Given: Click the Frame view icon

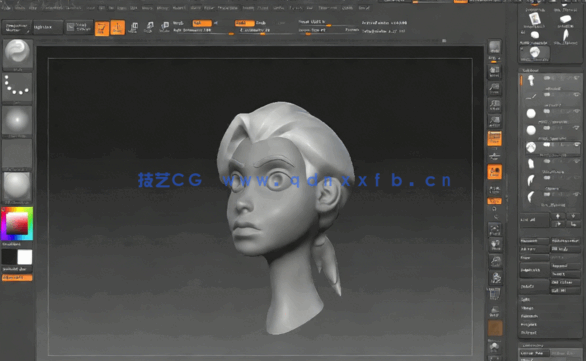Looking at the screenshot, I should pyautogui.click(x=494, y=229).
